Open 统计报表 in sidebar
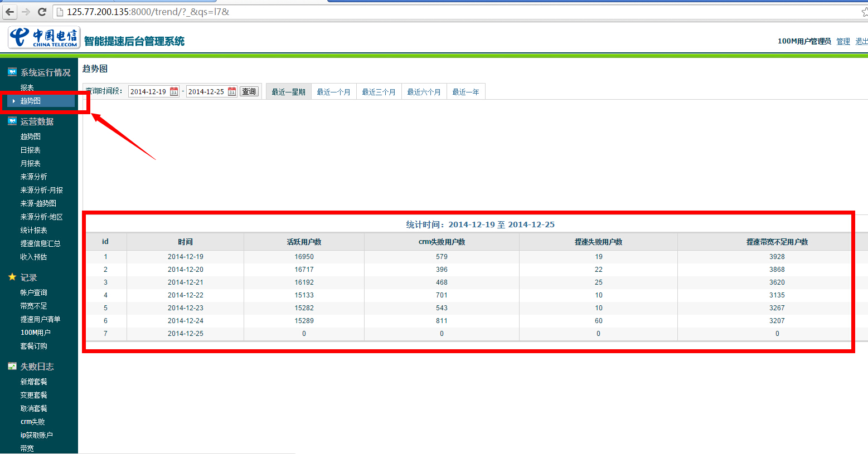 pos(33,230)
